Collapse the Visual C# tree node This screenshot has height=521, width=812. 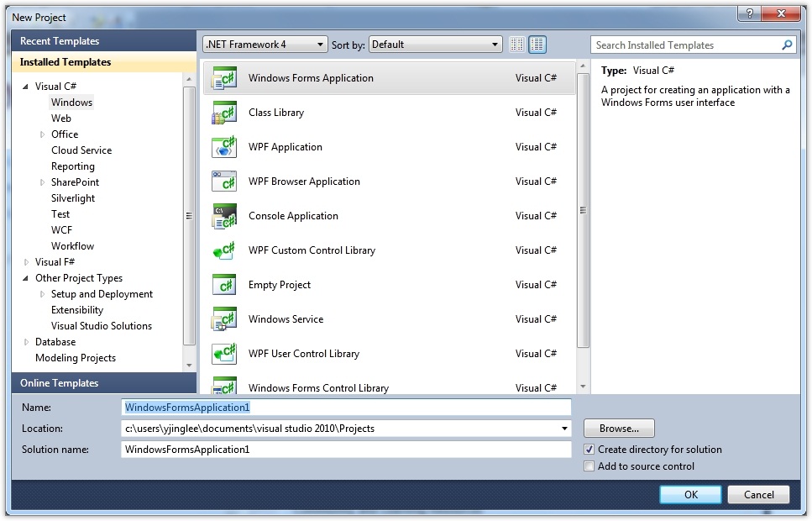pos(25,87)
